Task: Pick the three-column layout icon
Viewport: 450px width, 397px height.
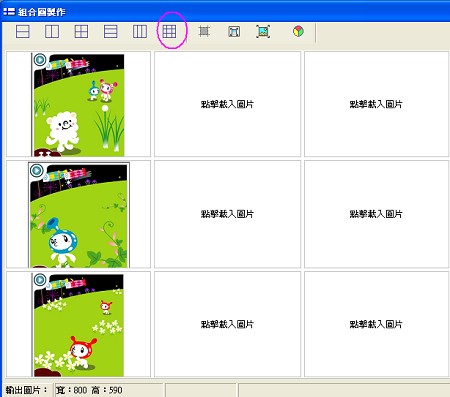Action: click(x=140, y=32)
